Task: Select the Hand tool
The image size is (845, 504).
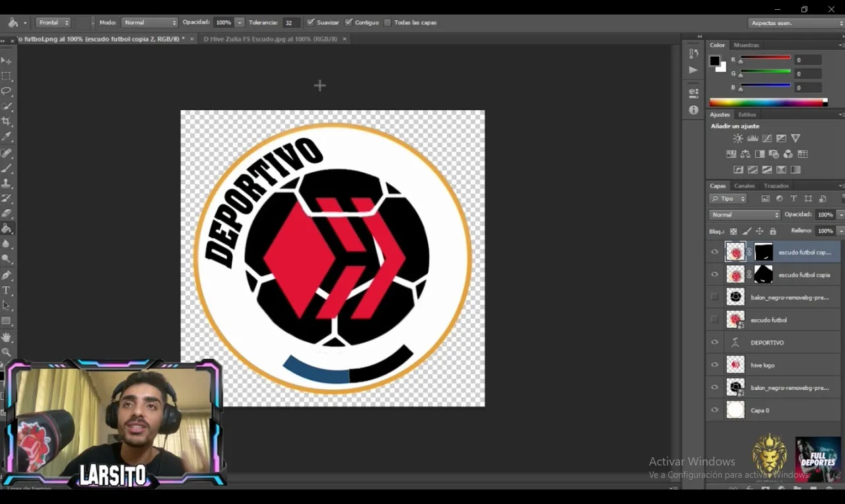Action: click(7, 337)
